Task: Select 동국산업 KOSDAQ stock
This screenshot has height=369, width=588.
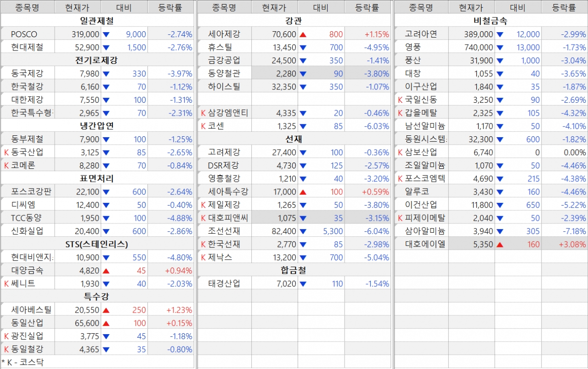Action: coord(27,152)
